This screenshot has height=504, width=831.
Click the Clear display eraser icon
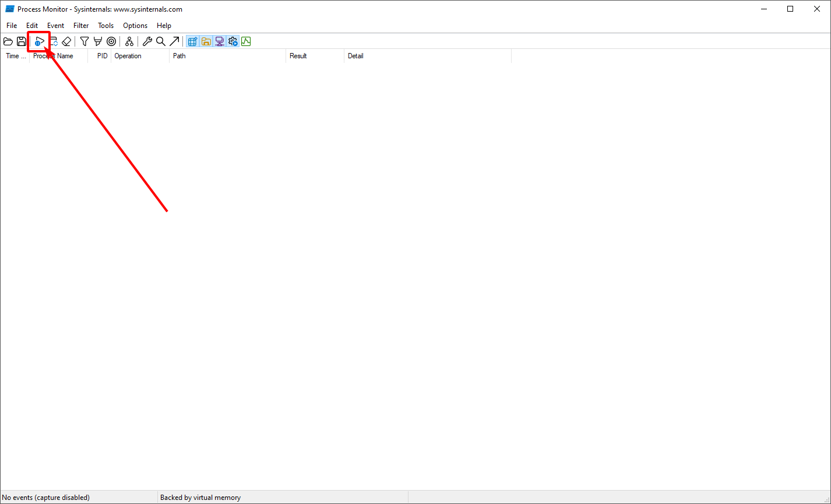click(x=66, y=41)
